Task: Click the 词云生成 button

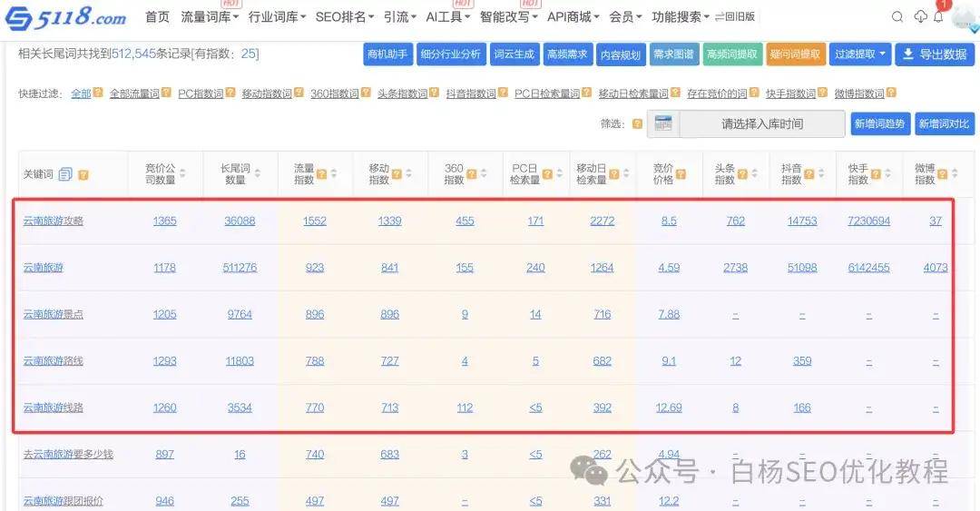Action: (x=514, y=54)
